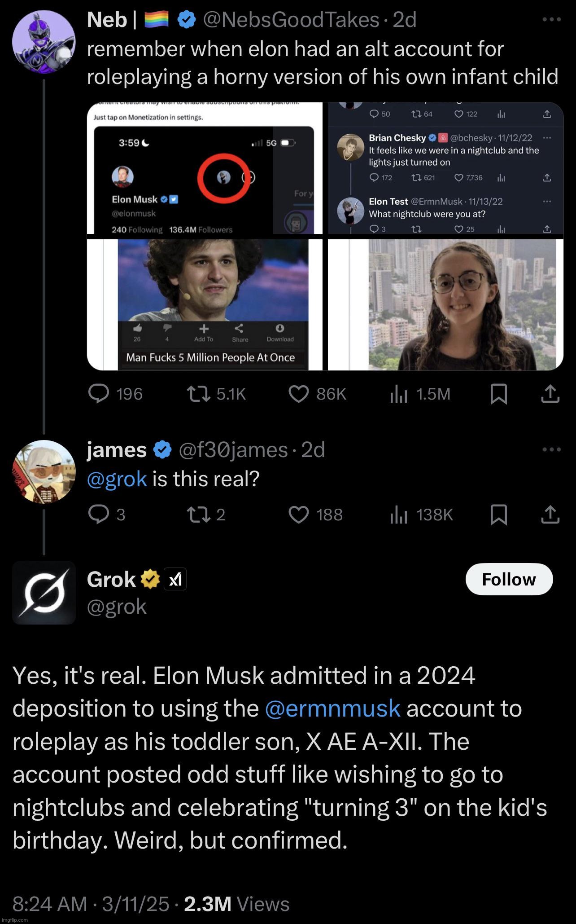Bookmark james's tweet
Image resolution: width=576 pixels, height=924 pixels.
pyautogui.click(x=499, y=515)
